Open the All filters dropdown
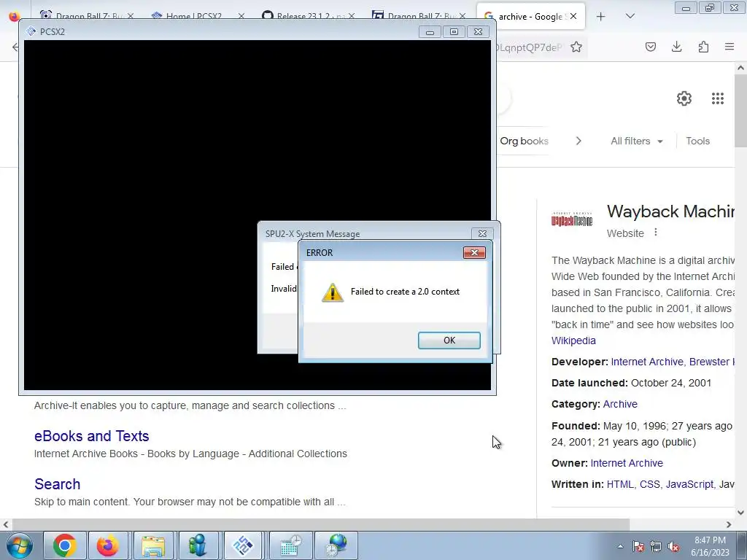Screen dimensions: 747x560 (636, 141)
